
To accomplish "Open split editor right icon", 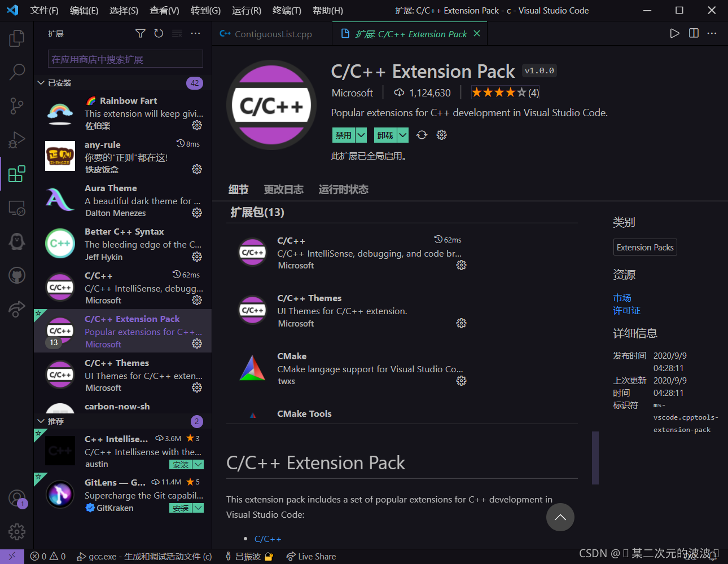I will tap(694, 33).
